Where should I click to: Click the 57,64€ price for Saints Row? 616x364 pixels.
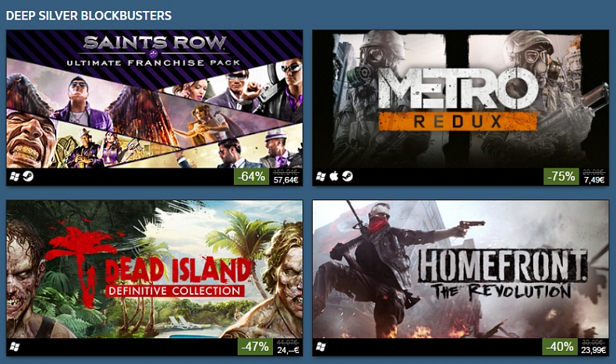tap(286, 180)
